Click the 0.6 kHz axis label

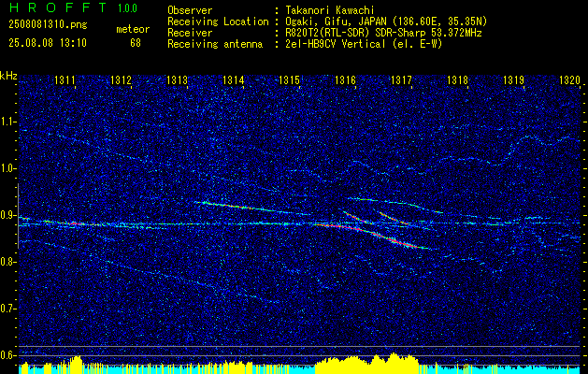[x=7, y=355]
